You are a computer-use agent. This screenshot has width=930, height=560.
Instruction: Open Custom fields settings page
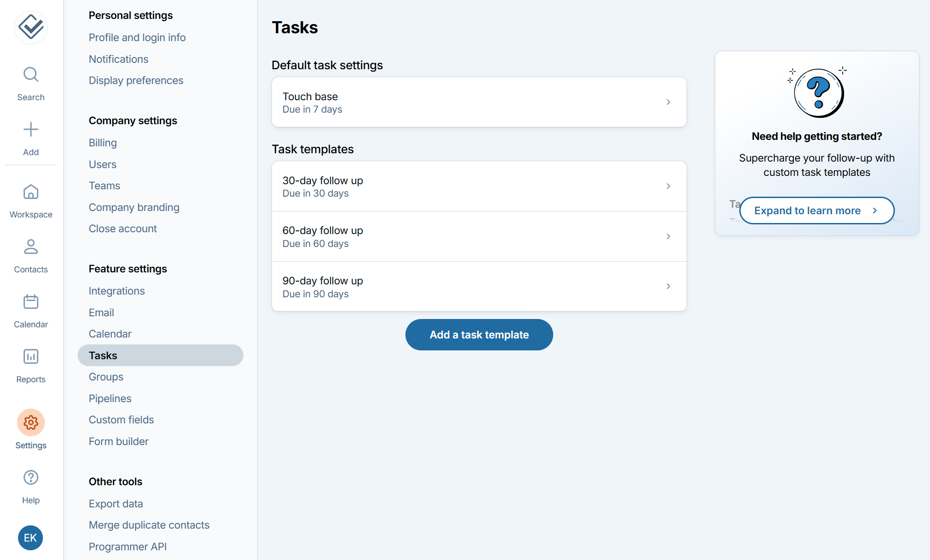pyautogui.click(x=121, y=420)
